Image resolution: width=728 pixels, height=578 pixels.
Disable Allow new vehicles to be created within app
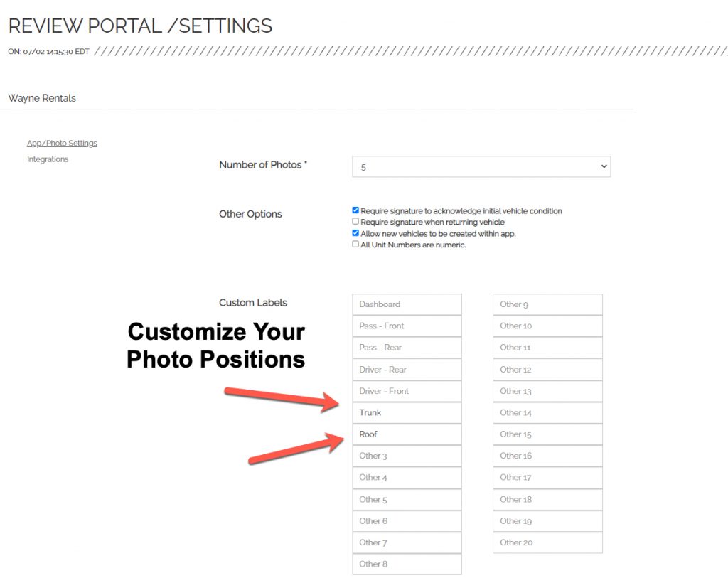355,233
